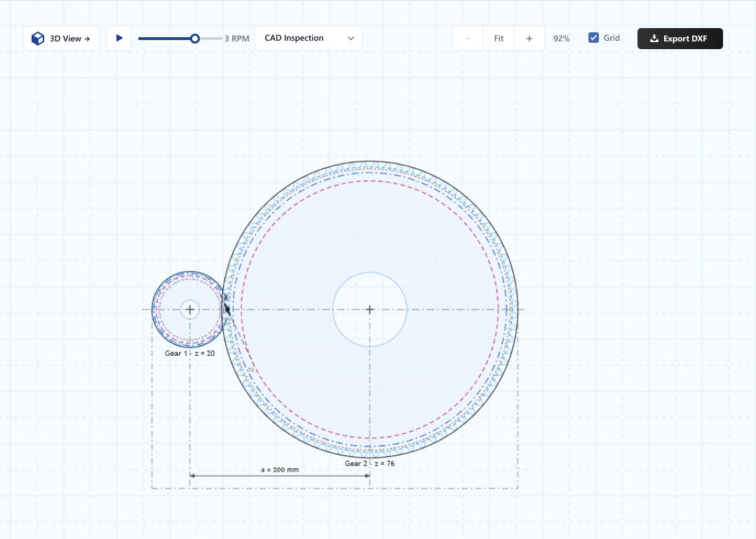This screenshot has width=756, height=539.
Task: Click the zoom in plus button
Action: pos(529,39)
